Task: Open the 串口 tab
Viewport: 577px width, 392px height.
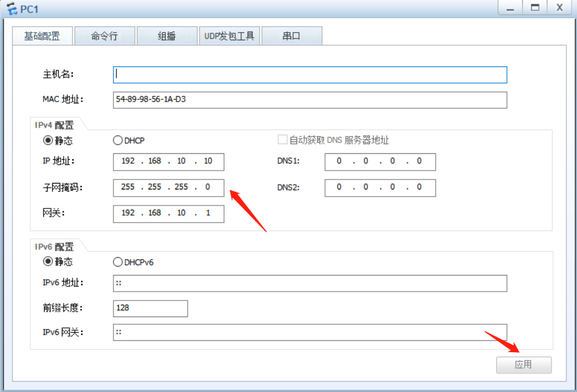Action: click(291, 36)
